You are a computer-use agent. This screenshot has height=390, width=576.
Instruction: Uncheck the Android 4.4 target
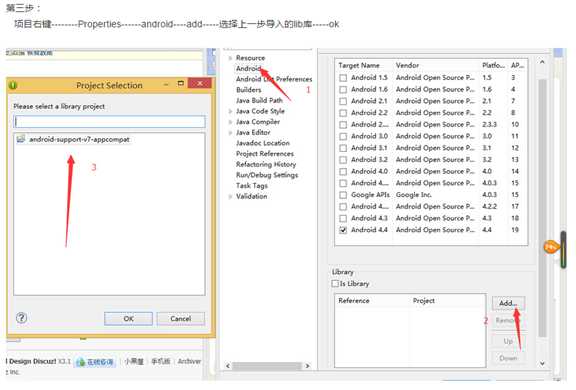pos(343,230)
